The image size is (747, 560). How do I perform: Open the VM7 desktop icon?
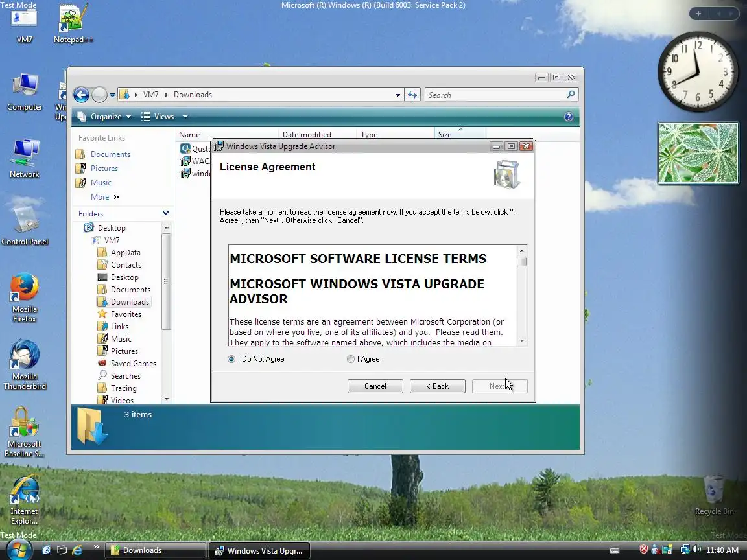coord(24,25)
